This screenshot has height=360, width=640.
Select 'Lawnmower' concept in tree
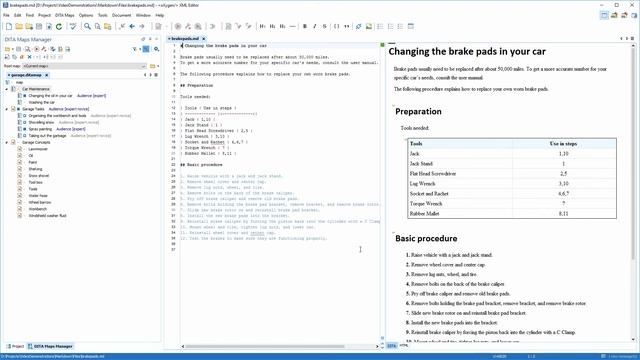point(38,149)
